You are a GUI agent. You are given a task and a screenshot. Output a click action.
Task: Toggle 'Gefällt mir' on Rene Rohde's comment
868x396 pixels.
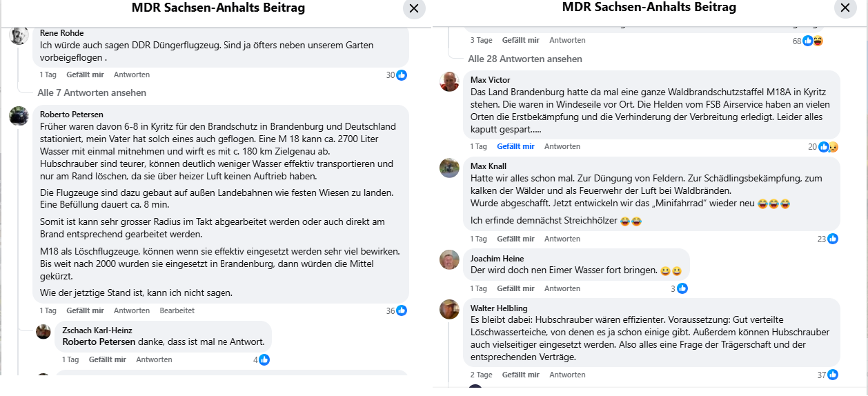pos(85,75)
